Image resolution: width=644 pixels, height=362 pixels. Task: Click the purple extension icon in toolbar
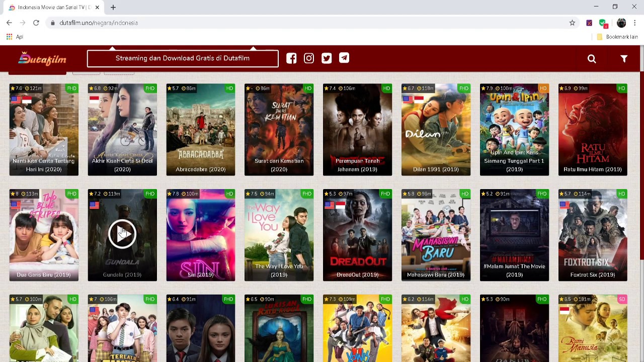[x=589, y=23]
